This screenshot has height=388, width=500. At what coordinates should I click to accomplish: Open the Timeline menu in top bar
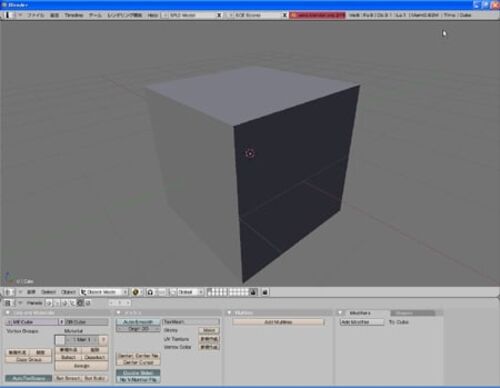(x=74, y=15)
